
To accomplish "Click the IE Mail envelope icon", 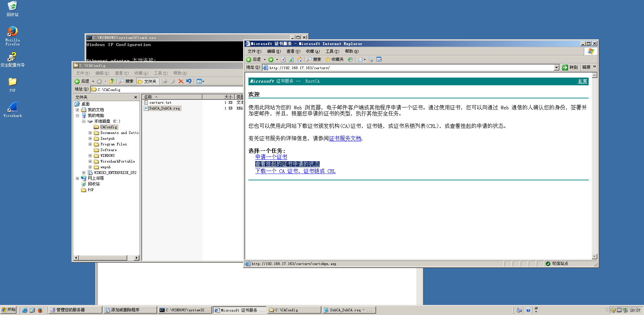I will point(361,59).
